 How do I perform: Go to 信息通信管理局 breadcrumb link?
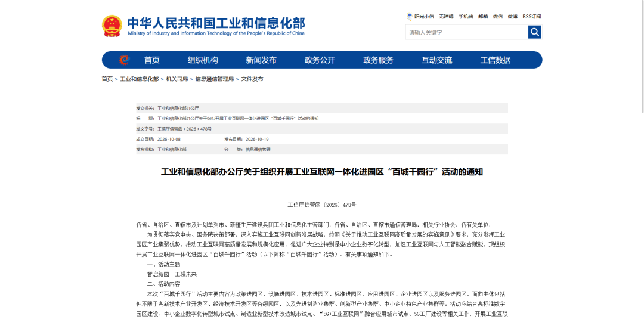[x=215, y=79]
